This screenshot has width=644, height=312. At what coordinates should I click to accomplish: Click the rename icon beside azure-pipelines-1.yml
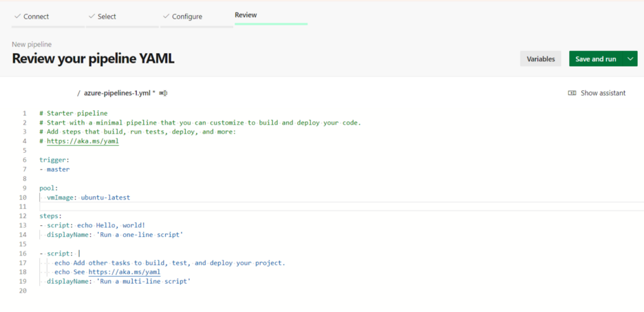coord(164,93)
